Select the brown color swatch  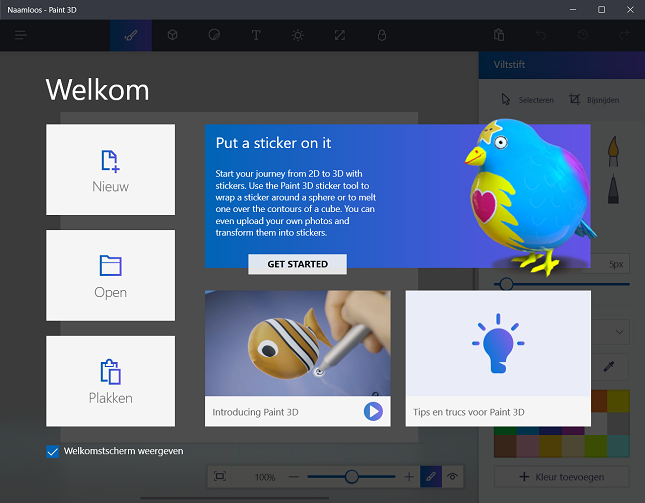click(505, 447)
